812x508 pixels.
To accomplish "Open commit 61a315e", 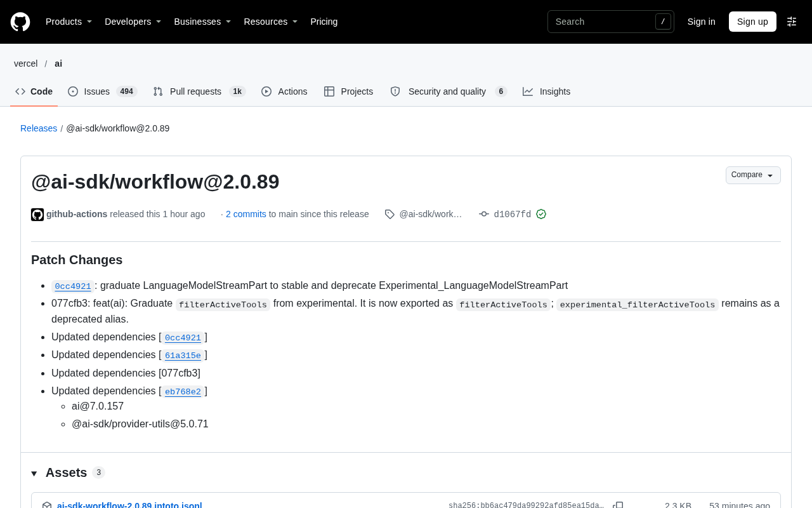I will pos(183,356).
